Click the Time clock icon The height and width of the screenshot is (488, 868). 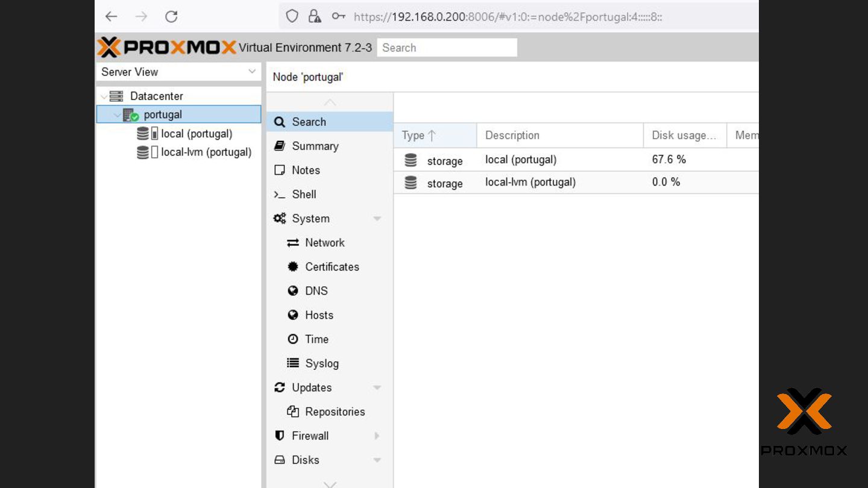(293, 339)
